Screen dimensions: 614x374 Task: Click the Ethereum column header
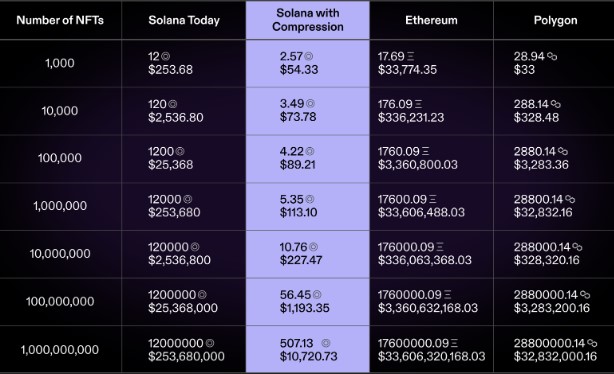431,20
